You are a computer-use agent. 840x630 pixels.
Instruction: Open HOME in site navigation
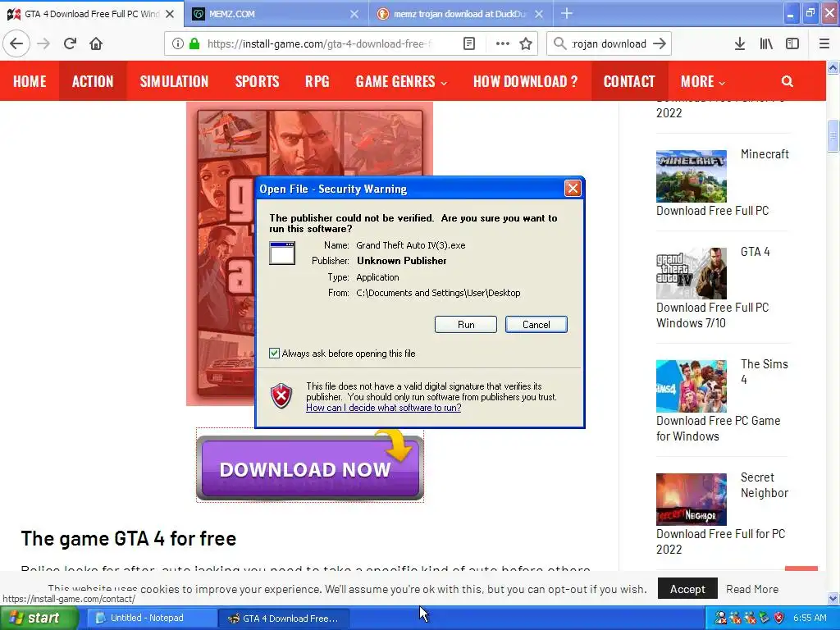(30, 81)
